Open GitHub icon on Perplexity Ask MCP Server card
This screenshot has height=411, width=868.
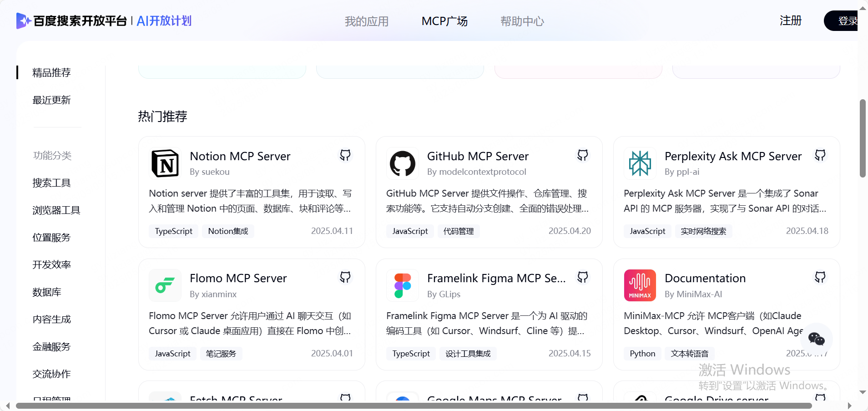820,155
